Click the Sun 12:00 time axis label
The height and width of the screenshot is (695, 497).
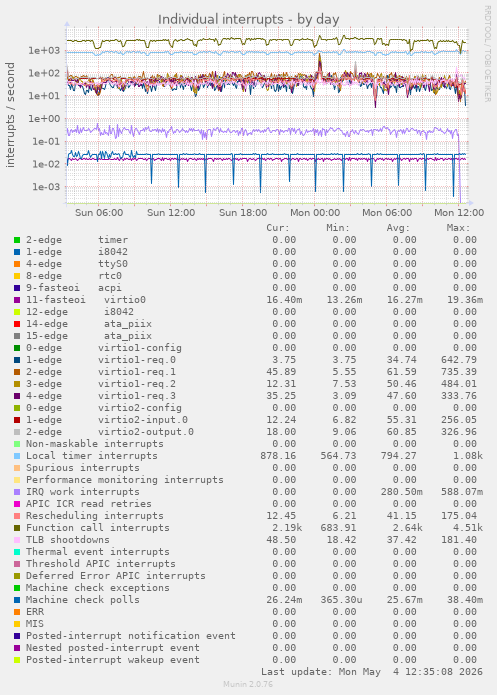tap(171, 213)
